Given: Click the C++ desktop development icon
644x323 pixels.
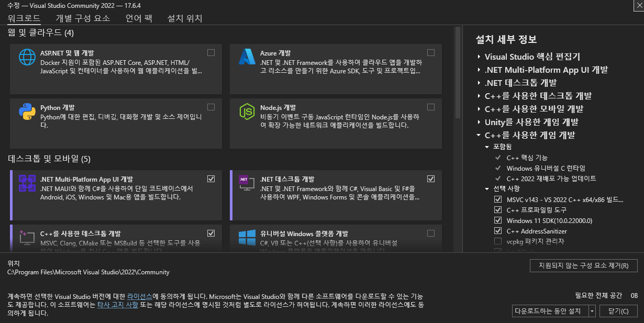Looking at the screenshot, I should click(27, 237).
